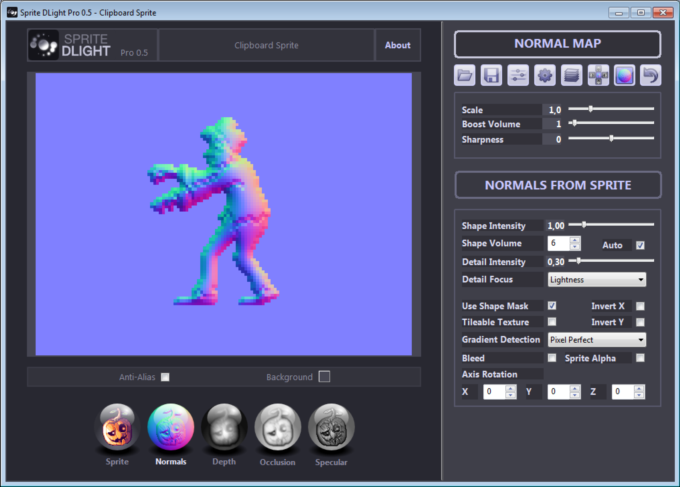Click the Background color box

(x=324, y=376)
